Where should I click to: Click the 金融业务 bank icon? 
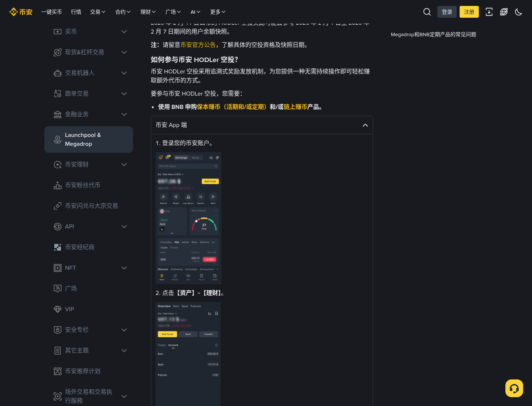tap(58, 114)
